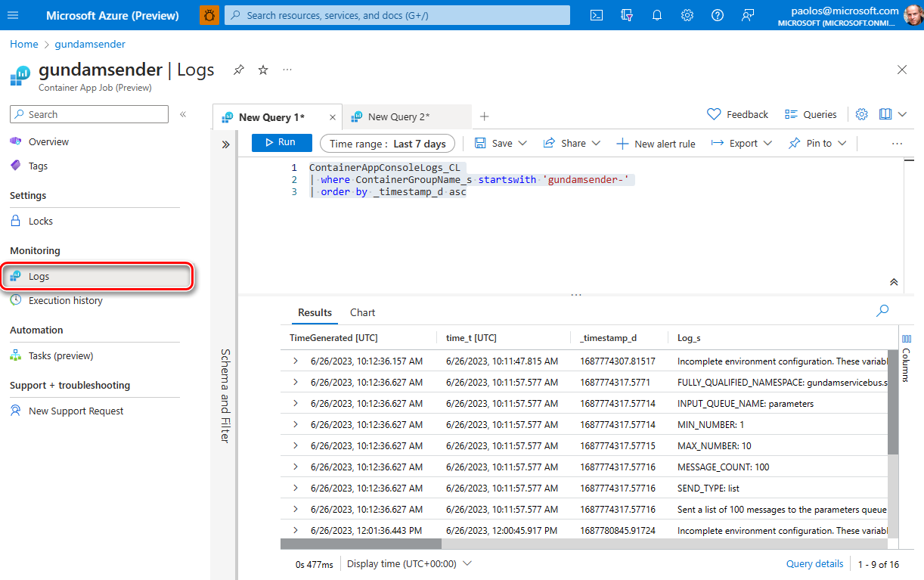Close the New Query 1 tab

pyautogui.click(x=333, y=117)
